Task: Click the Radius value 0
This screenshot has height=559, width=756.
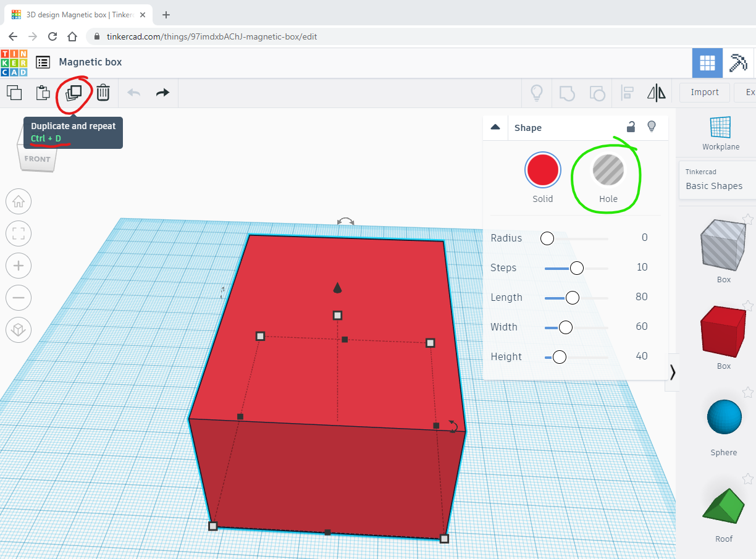Action: coord(644,238)
